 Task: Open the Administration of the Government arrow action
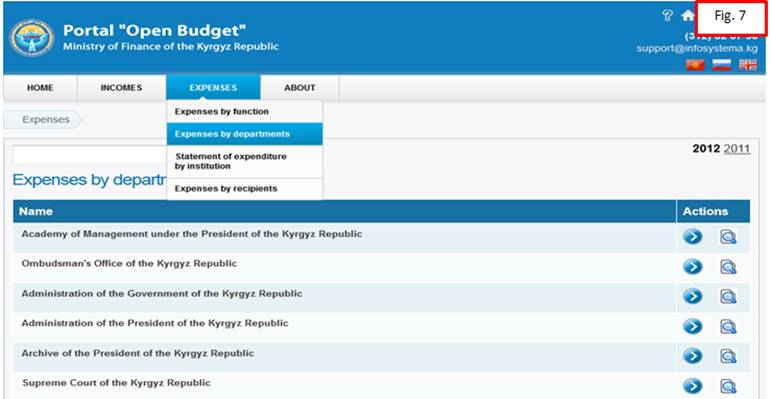(692, 297)
